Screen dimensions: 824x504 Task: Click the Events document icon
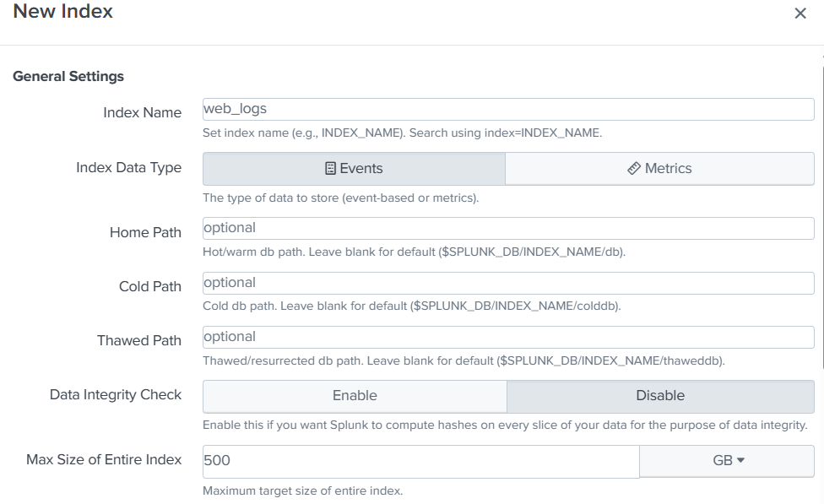(330, 169)
